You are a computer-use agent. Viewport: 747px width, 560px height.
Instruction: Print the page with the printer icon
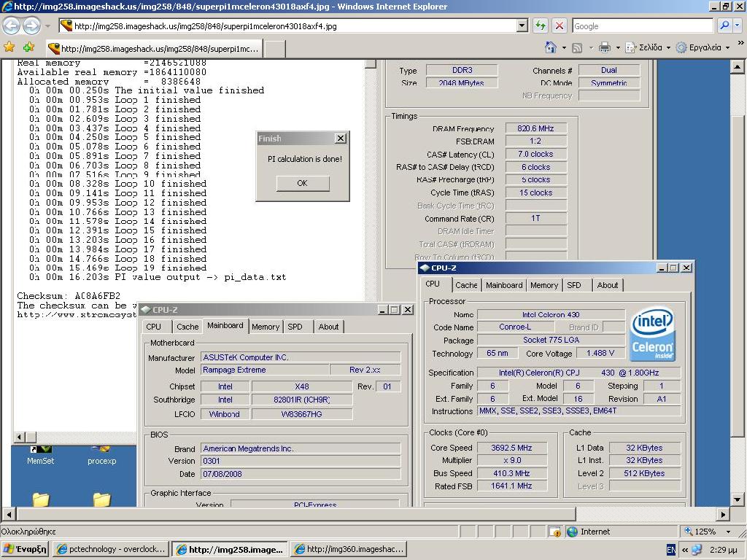pos(605,47)
